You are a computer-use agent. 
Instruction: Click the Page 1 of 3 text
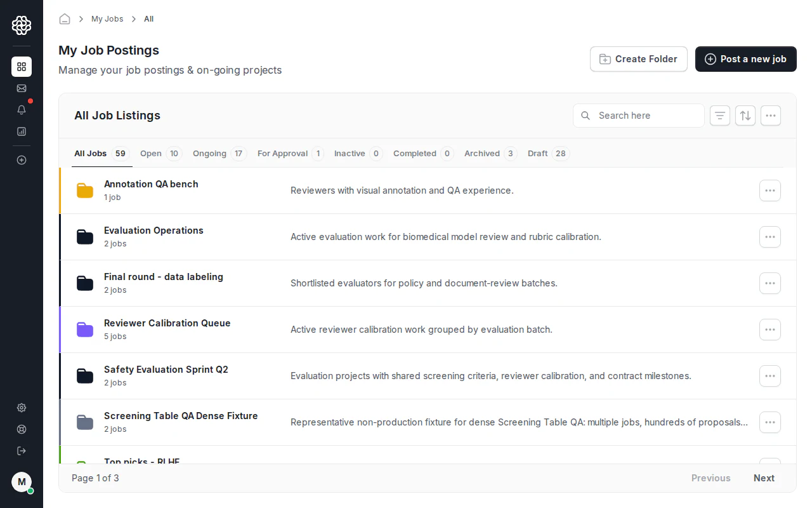click(x=95, y=478)
